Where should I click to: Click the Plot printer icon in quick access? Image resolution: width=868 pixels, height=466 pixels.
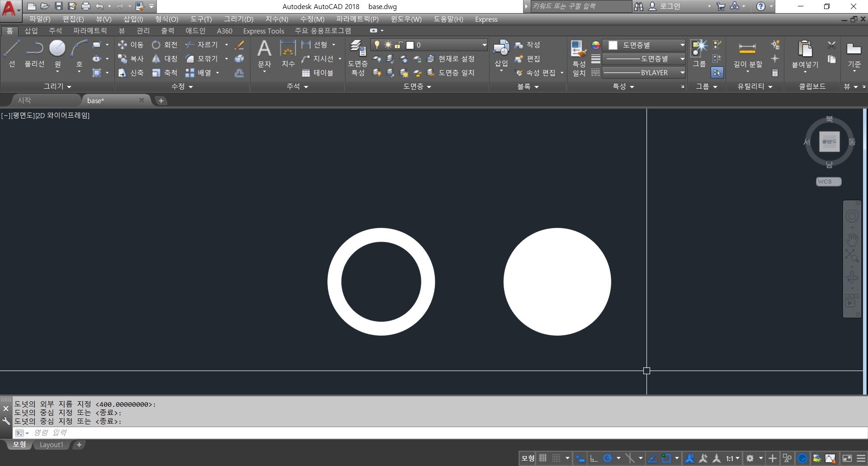(x=85, y=6)
